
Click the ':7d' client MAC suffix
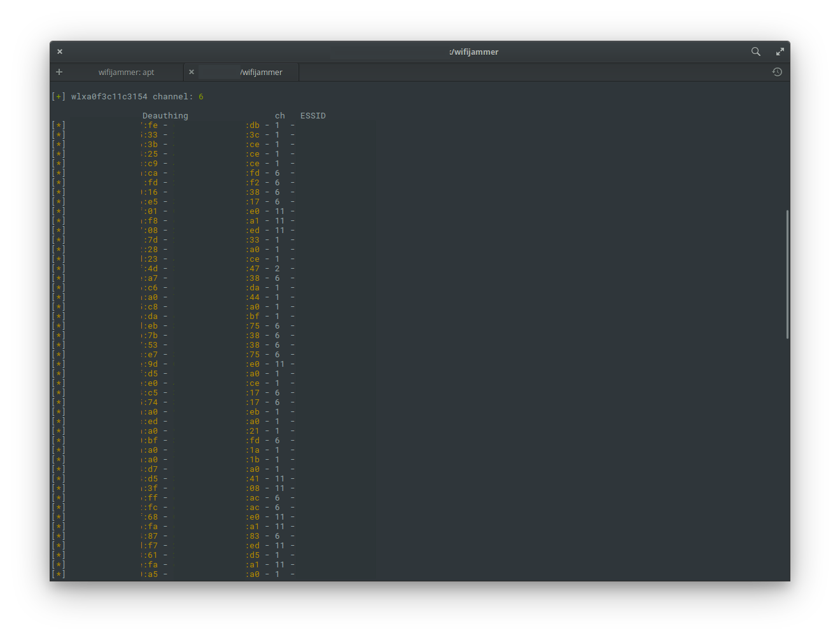(150, 240)
